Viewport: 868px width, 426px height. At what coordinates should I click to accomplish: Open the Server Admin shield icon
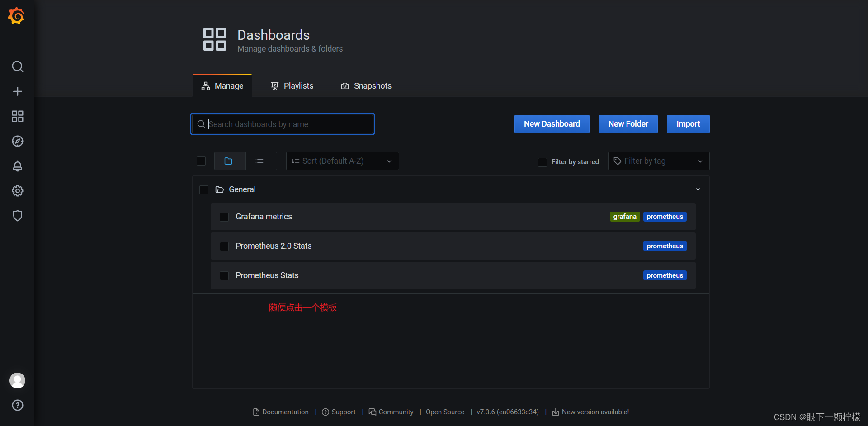click(17, 216)
